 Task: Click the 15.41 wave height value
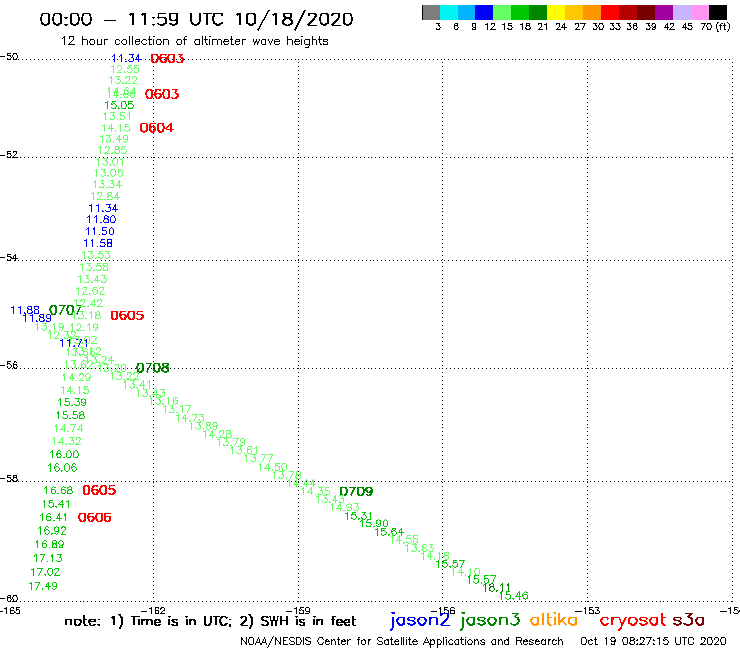click(x=56, y=504)
